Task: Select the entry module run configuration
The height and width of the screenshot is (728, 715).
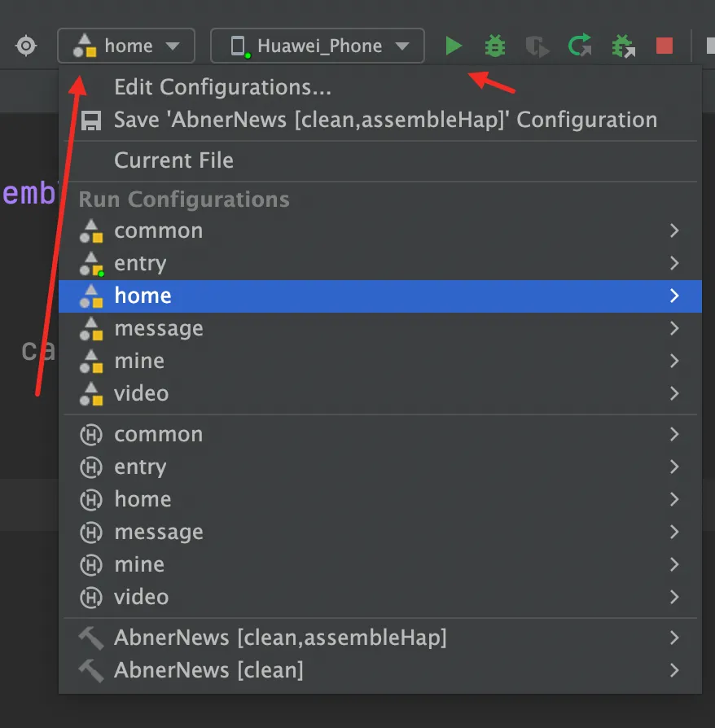Action: 140,264
